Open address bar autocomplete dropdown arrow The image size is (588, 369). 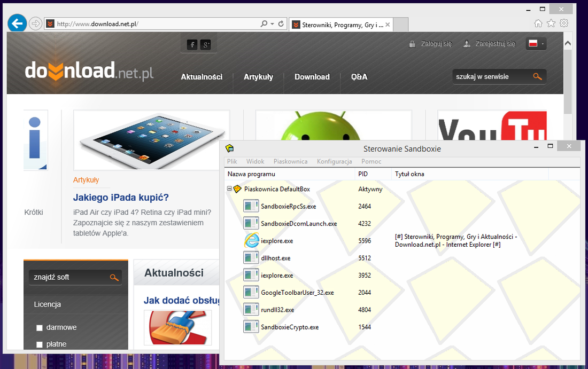[273, 24]
